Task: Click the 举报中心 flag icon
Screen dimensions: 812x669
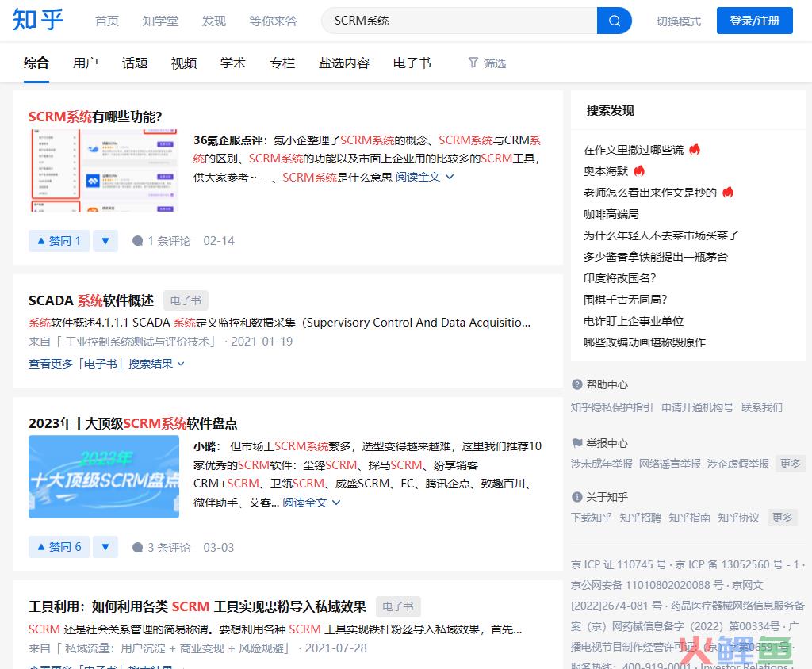Action: click(577, 443)
